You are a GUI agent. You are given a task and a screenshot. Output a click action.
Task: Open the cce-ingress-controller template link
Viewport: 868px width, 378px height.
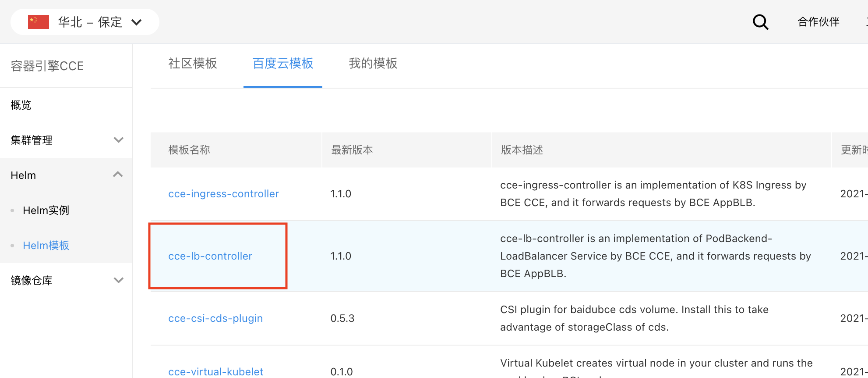[223, 194]
